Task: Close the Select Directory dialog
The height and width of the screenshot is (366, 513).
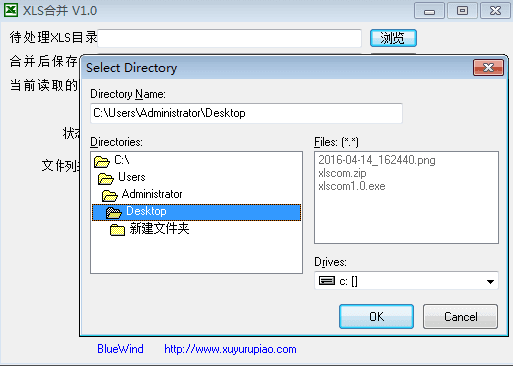Action: (488, 68)
